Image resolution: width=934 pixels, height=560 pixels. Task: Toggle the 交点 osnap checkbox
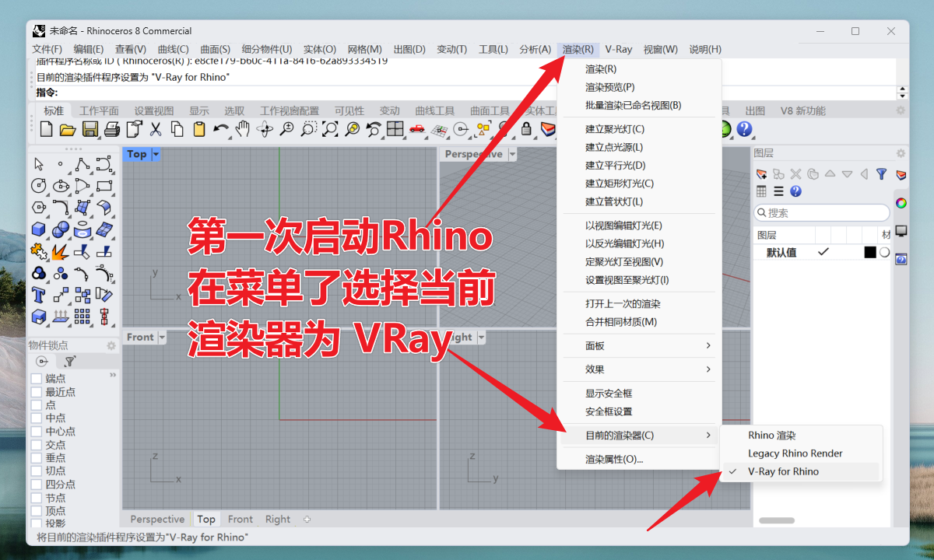pyautogui.click(x=37, y=445)
